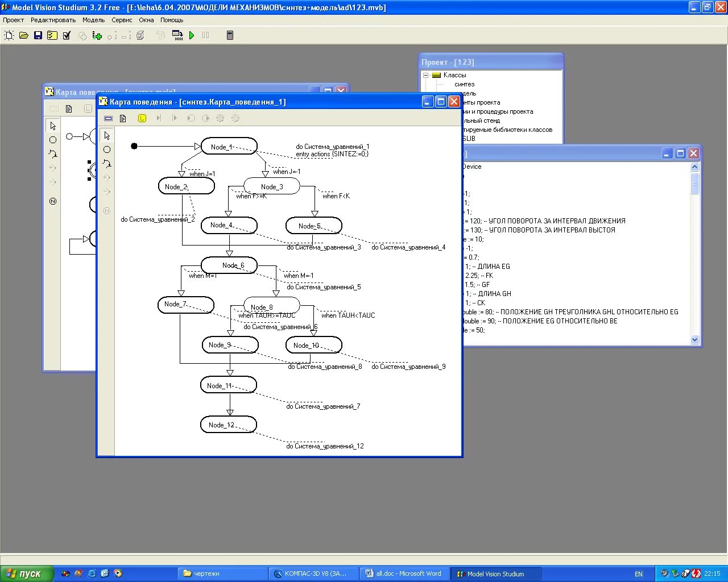Click code window scrollbar thumb

click(x=694, y=183)
